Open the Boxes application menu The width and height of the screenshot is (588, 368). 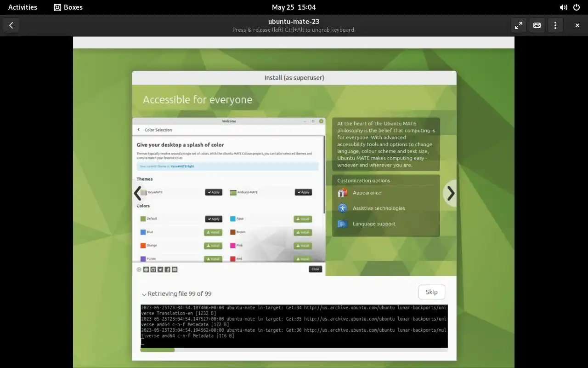tap(68, 7)
